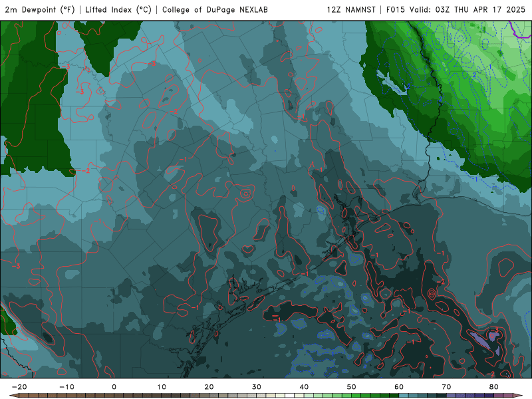The height and width of the screenshot is (399, 532).
Task: Click 'F015 Valid: 03Z THU APR 17 2025'
Action: 456,10
